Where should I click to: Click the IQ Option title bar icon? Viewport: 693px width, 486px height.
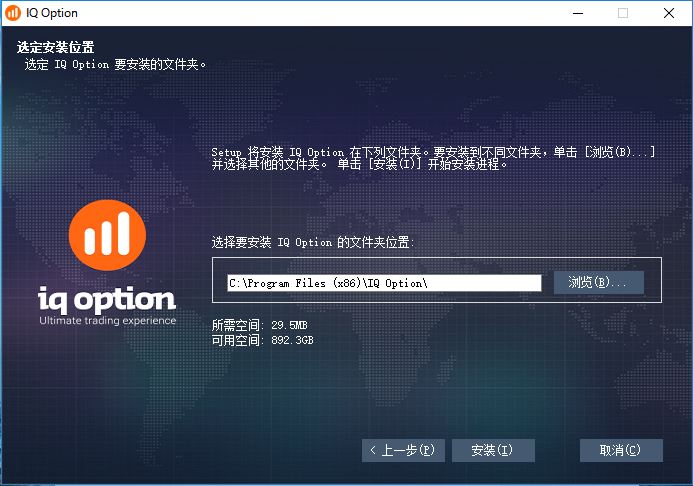[x=12, y=13]
